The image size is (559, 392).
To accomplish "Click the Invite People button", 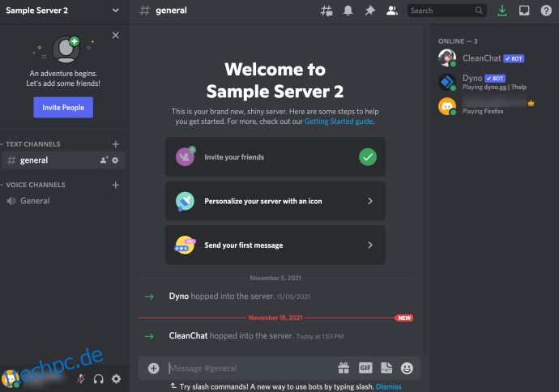I will coord(63,107).
